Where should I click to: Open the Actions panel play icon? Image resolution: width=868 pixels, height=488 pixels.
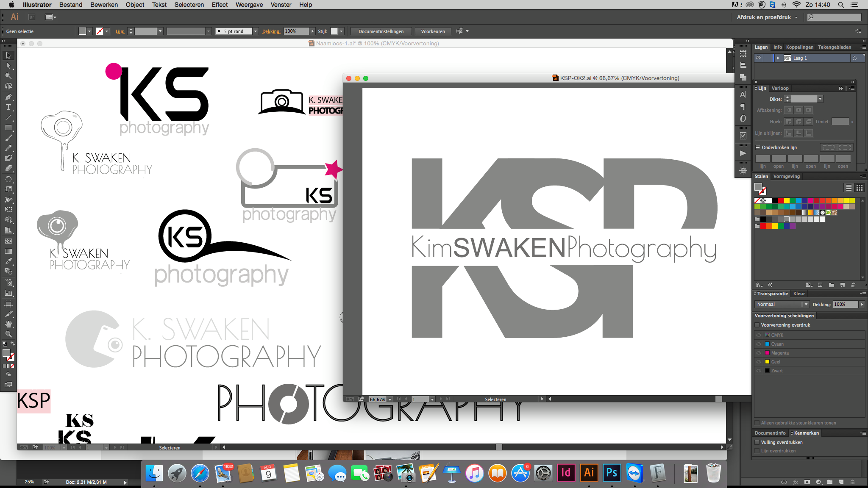coord(743,153)
